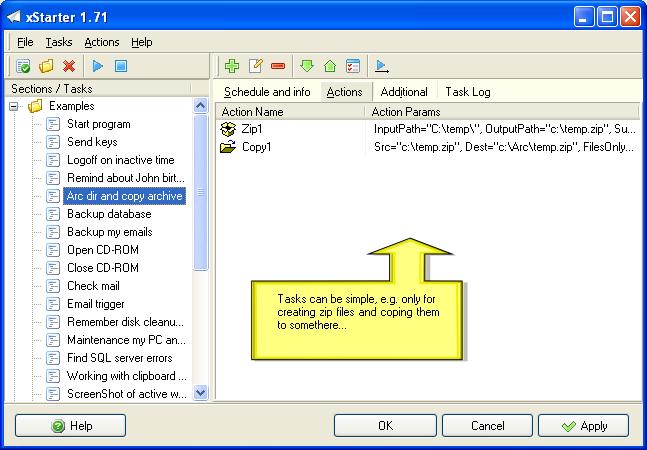Open the Actions menu in menu bar
Image resolution: width=647 pixels, height=450 pixels.
(x=101, y=42)
